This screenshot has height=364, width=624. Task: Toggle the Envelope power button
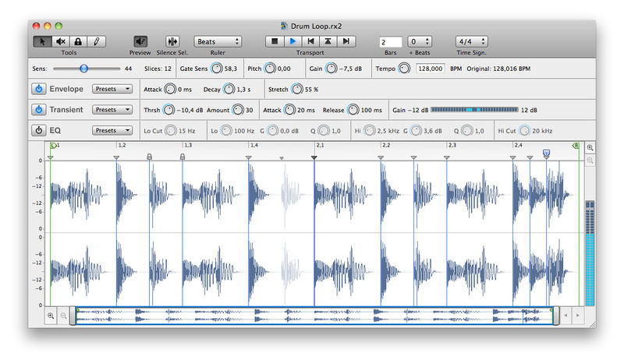point(38,89)
